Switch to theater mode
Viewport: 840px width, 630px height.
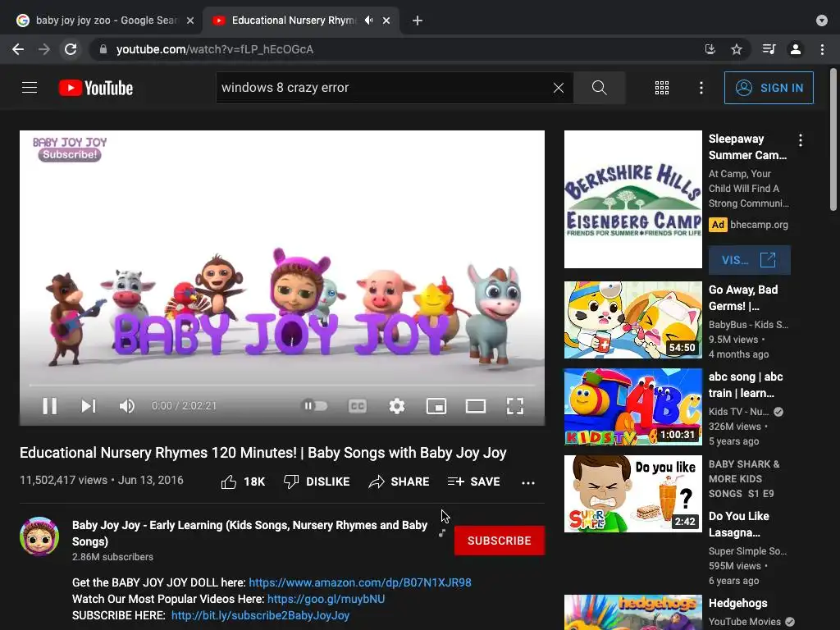(475, 405)
